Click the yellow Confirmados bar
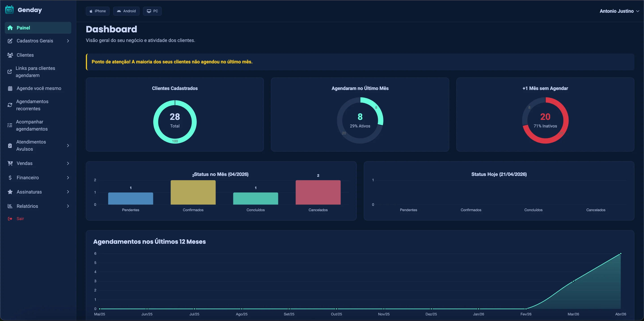This screenshot has height=321, width=644. (193, 192)
